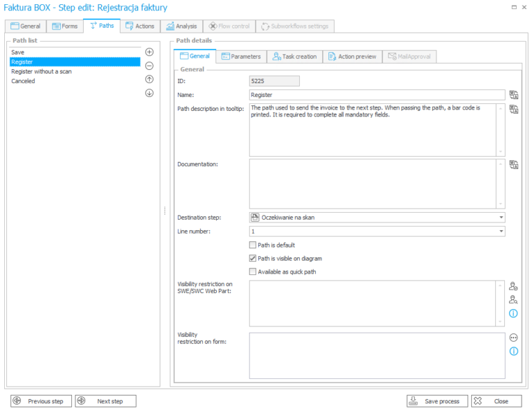Add a new path with the plus icon
The width and height of the screenshot is (532, 413).
150,52
